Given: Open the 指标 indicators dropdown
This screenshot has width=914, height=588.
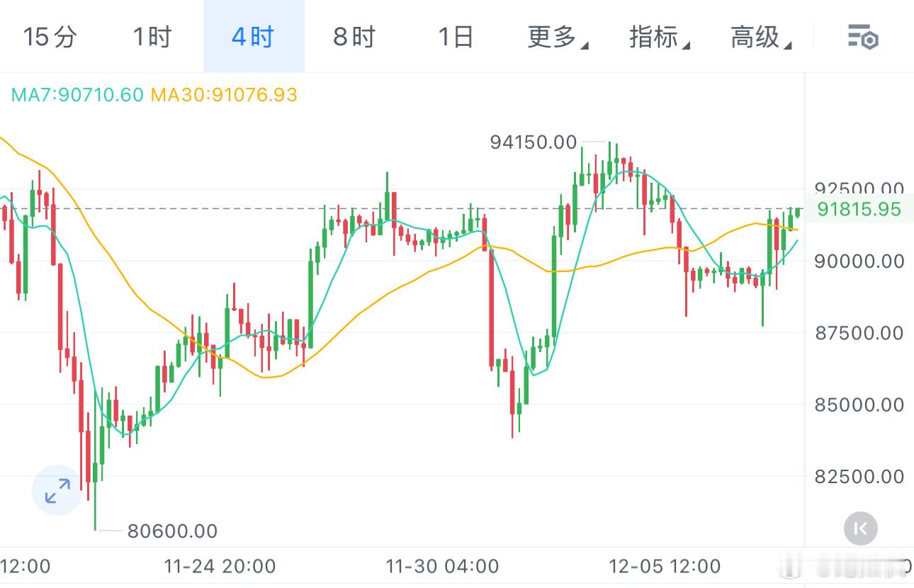Looking at the screenshot, I should pos(656,38).
